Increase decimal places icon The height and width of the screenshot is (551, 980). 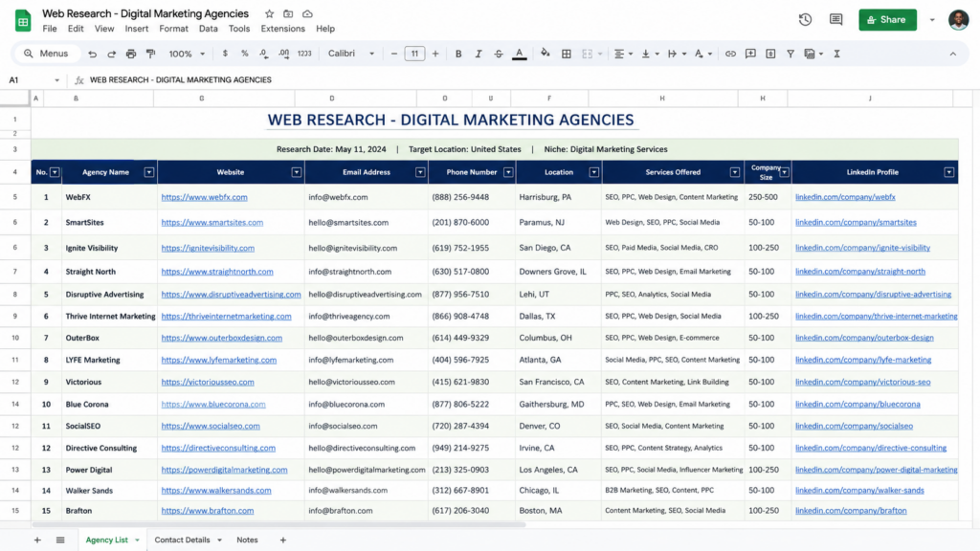pos(283,54)
